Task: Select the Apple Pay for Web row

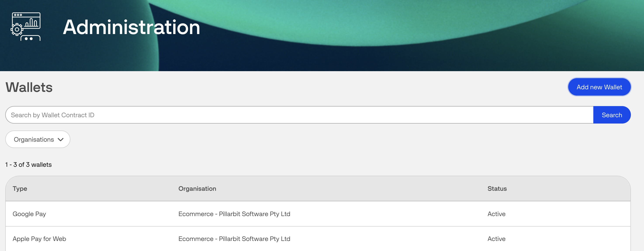Action: click(318, 239)
